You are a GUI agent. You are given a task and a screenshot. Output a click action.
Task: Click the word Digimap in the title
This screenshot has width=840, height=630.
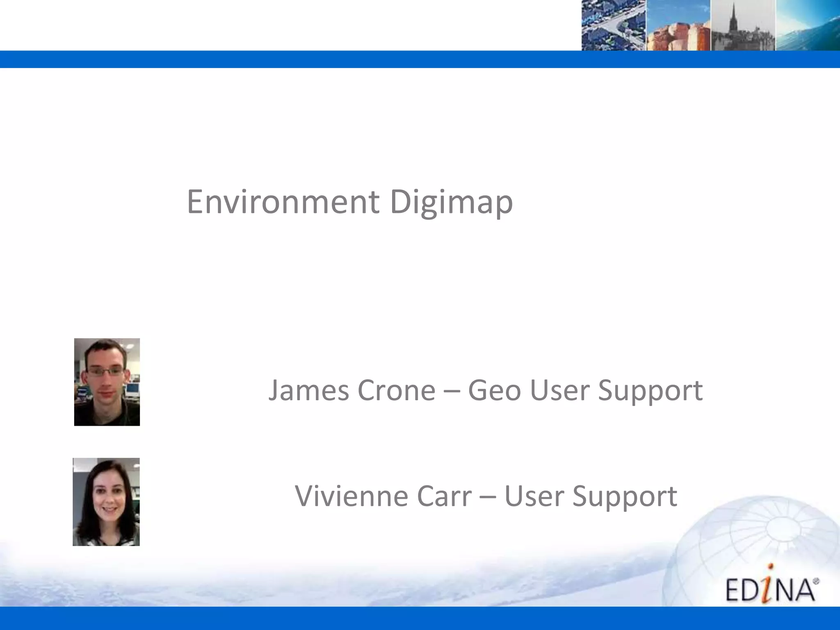point(451,202)
